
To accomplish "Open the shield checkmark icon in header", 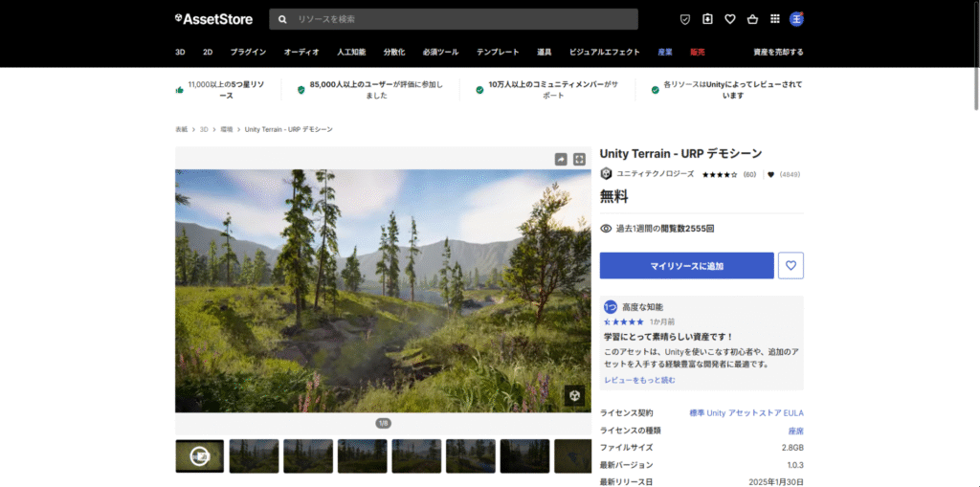I will coord(685,19).
